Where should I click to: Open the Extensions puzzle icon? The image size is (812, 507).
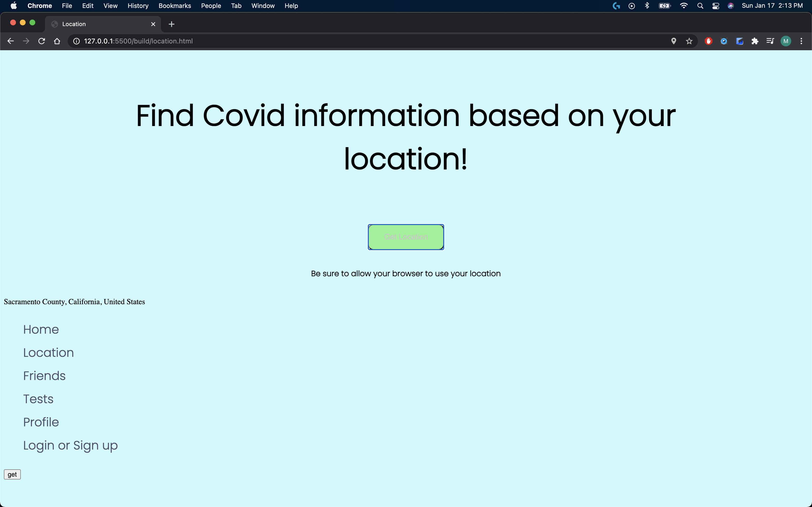[x=755, y=41]
